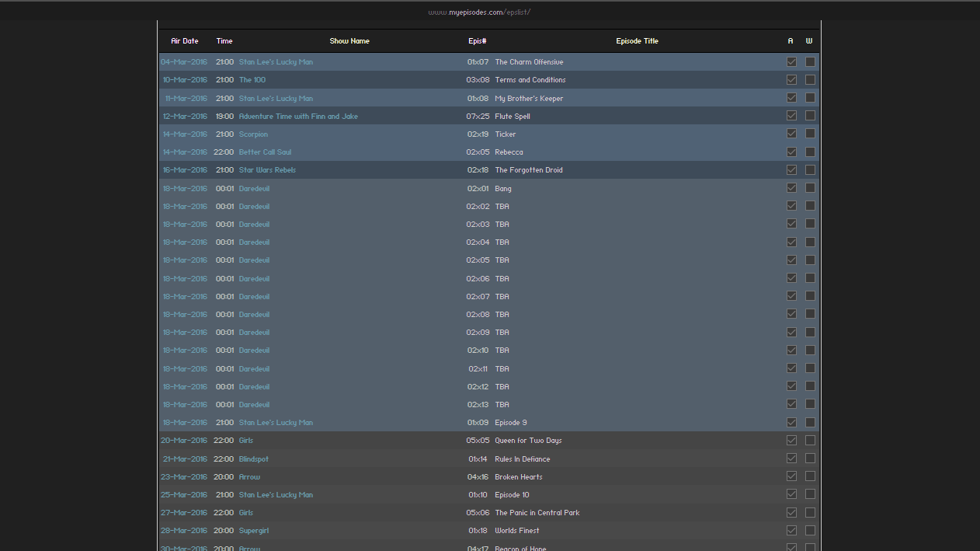The image size is (980, 551).
Task: Select the date 21-Mar-2016
Action: [185, 459]
